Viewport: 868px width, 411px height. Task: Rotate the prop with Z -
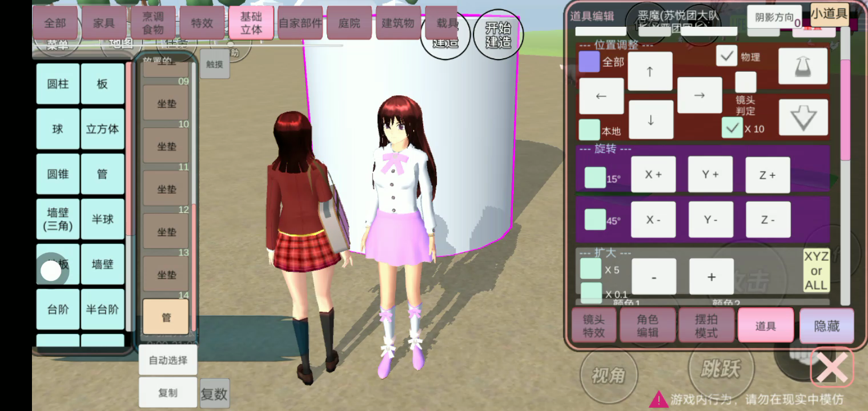(x=768, y=220)
